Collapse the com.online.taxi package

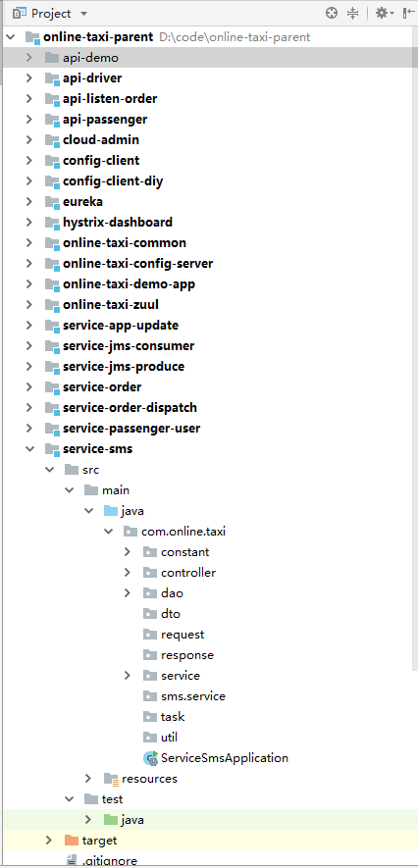(107, 532)
